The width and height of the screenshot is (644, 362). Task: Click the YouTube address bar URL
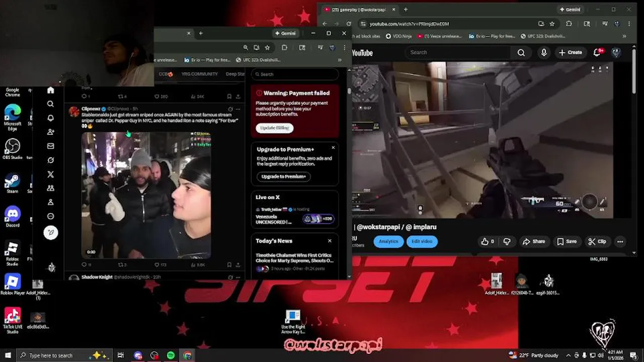[x=409, y=24]
